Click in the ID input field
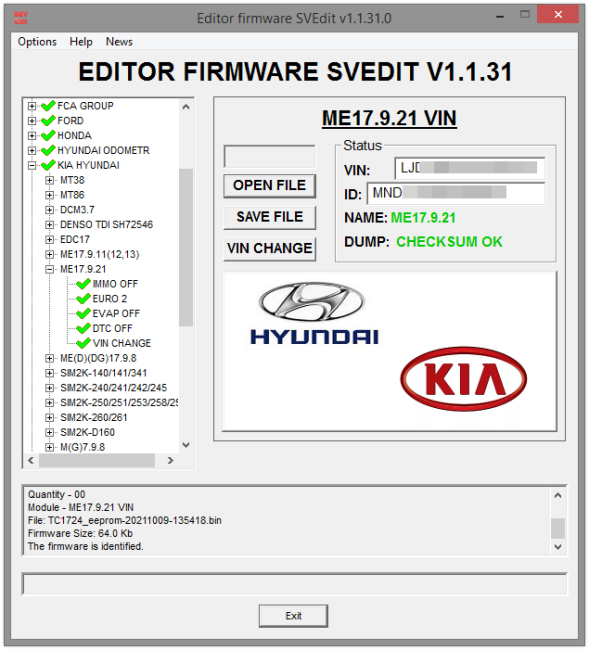The image size is (589, 650). pyautogui.click(x=456, y=193)
